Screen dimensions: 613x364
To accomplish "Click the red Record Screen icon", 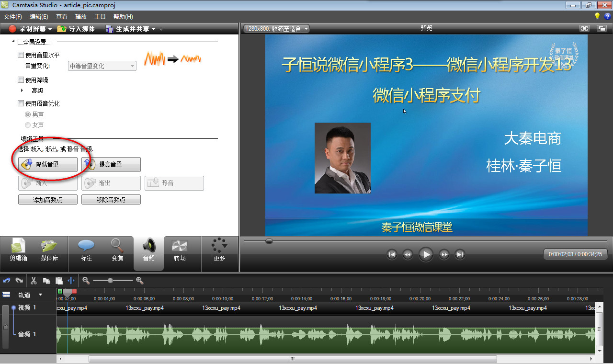I will 12,29.
